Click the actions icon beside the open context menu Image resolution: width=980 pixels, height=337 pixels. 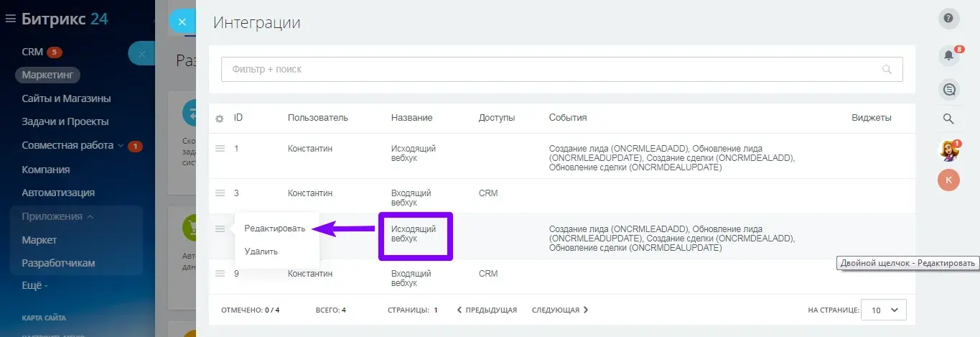(x=220, y=228)
